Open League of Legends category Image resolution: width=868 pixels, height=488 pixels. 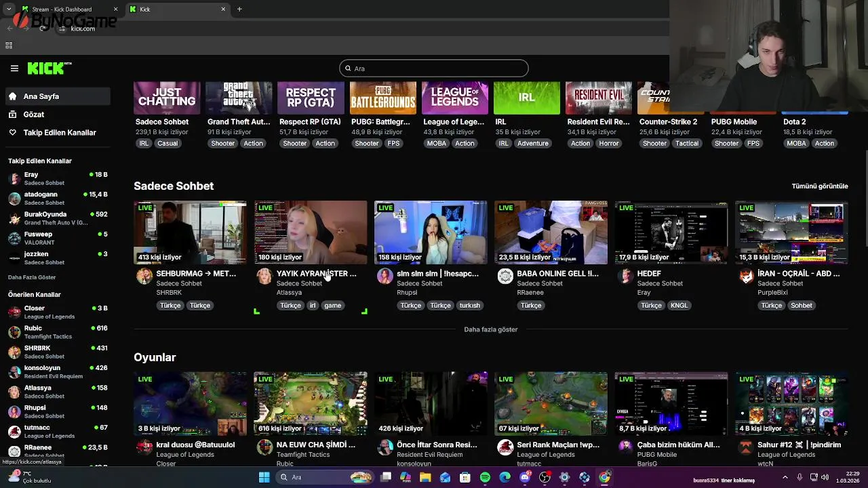coord(454,98)
